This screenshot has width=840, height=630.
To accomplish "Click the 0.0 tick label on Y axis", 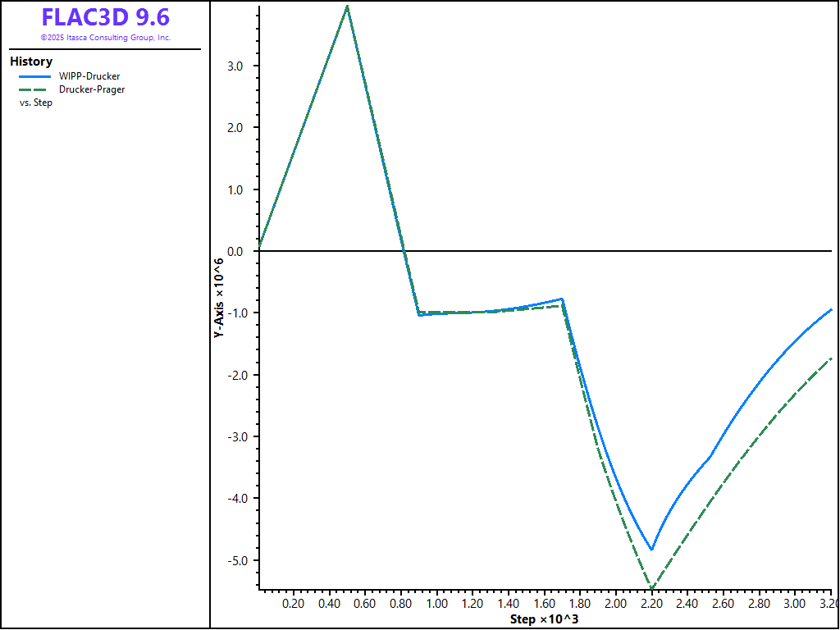I will coord(235,251).
